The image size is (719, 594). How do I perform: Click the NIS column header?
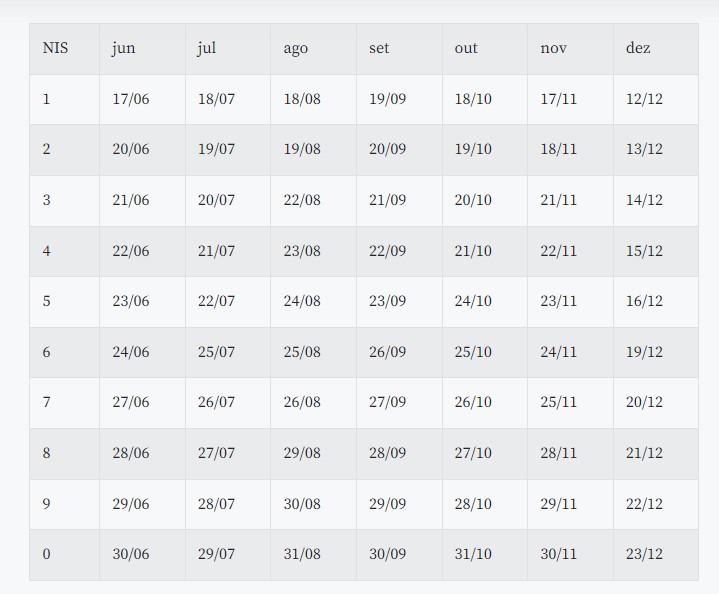coord(56,48)
